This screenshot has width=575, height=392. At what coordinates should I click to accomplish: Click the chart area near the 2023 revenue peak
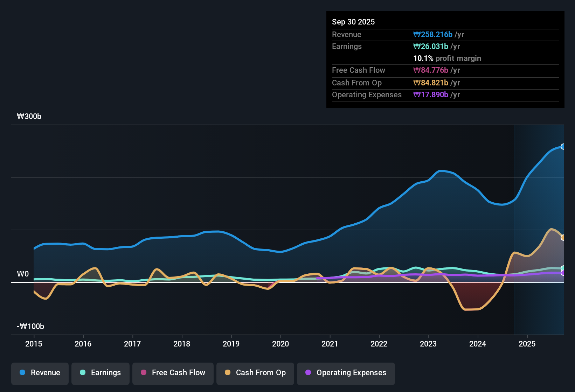click(442, 171)
